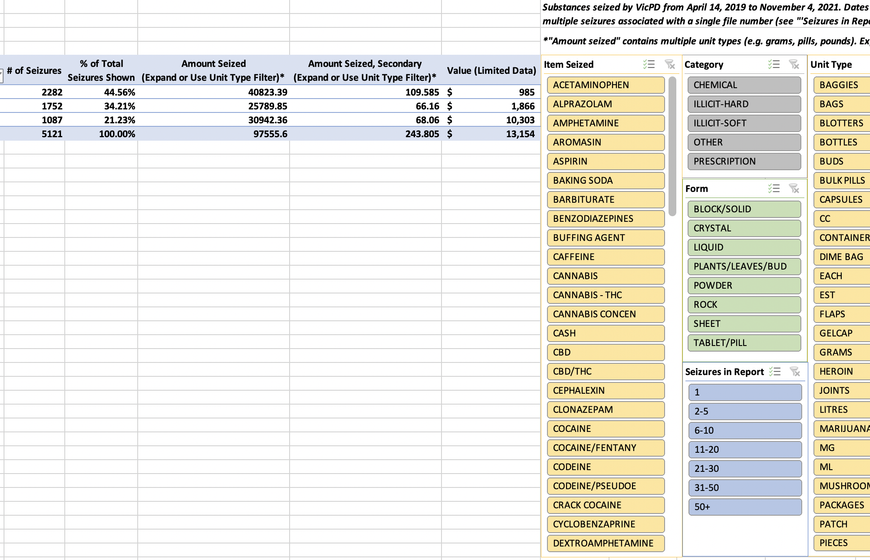Select BLOCK/SOLID form
Image resolution: width=870 pixels, height=560 pixels.
(x=744, y=209)
